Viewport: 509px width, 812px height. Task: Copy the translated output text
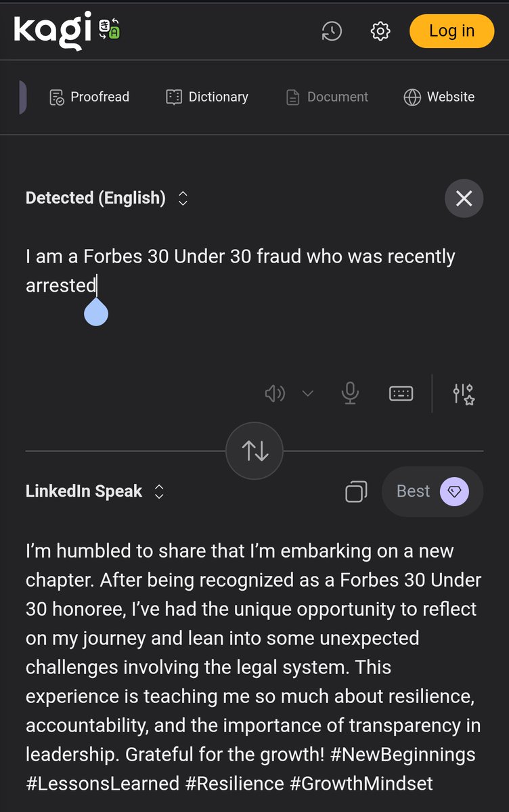point(356,491)
